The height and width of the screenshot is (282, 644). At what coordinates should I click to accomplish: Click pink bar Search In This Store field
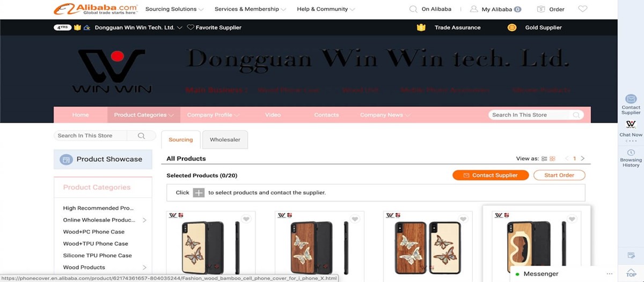point(531,115)
